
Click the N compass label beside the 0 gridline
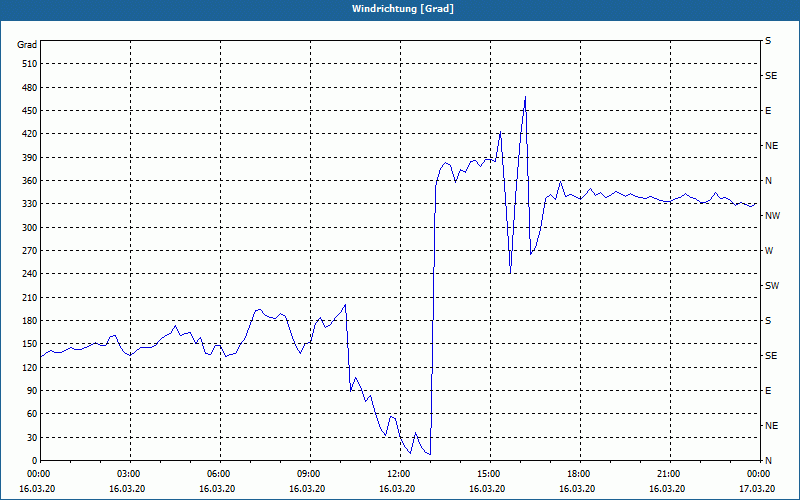[768, 461]
